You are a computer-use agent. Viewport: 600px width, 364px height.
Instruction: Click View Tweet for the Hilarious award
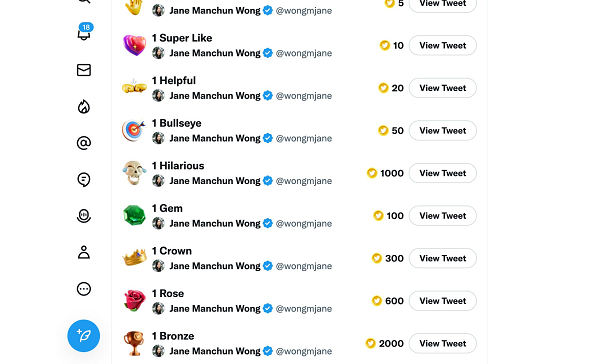point(443,173)
